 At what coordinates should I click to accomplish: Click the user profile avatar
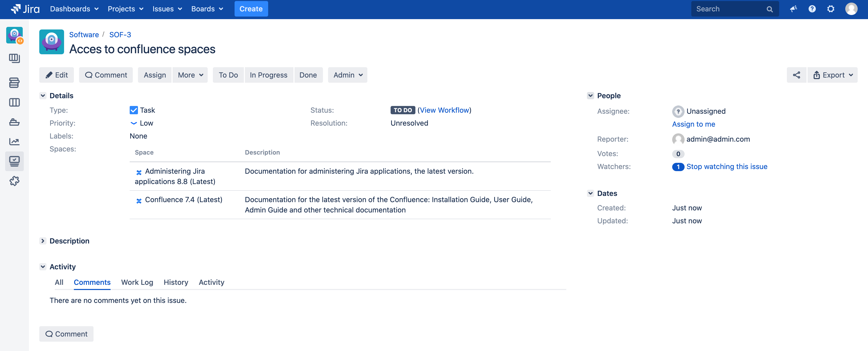(x=851, y=9)
